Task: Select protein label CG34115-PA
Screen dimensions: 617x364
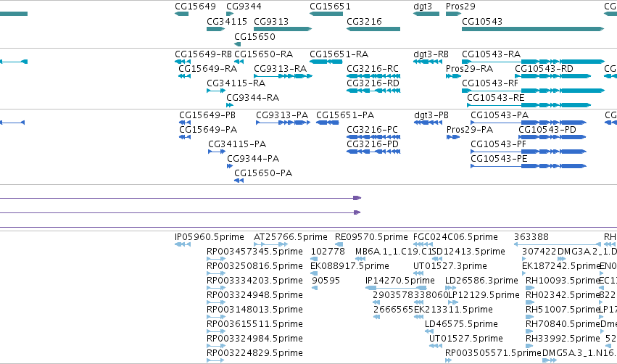Action: (237, 144)
